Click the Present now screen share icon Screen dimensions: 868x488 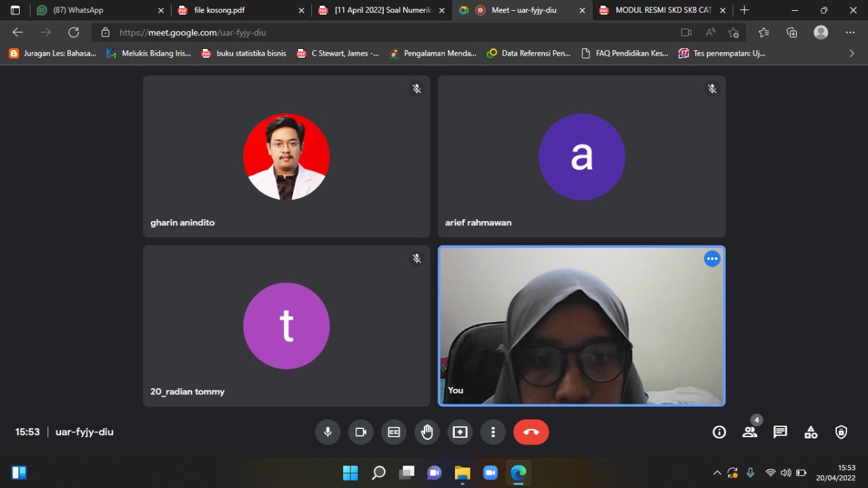[x=460, y=432]
